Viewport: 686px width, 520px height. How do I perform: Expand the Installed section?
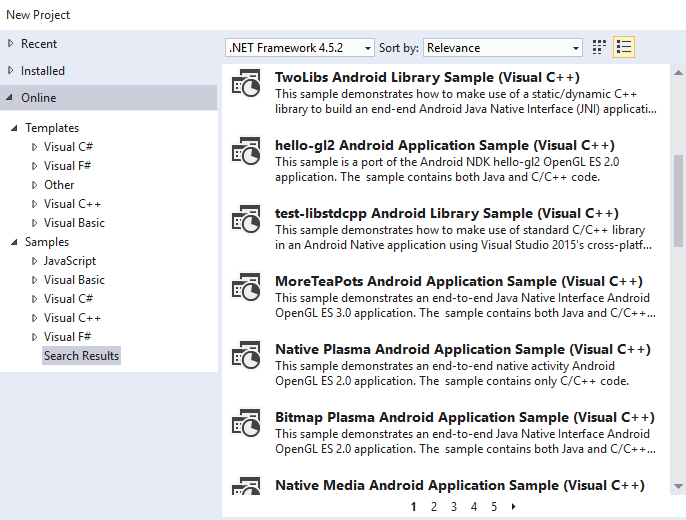(x=11, y=71)
